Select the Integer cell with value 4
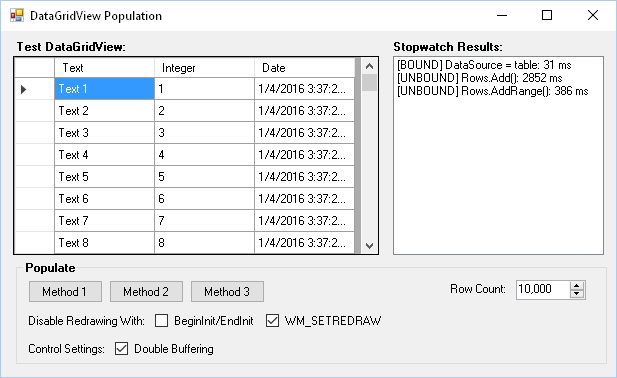 [204, 155]
